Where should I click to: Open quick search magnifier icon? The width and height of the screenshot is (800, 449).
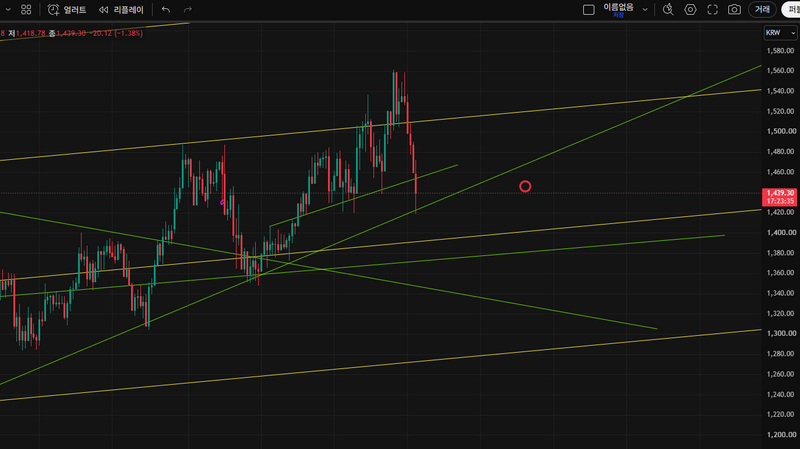point(668,10)
